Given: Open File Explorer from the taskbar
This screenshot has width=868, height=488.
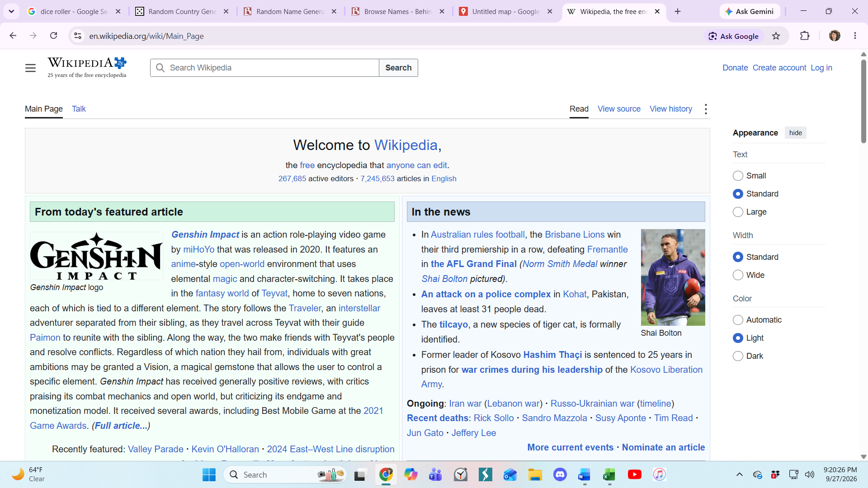Looking at the screenshot, I should (x=535, y=474).
